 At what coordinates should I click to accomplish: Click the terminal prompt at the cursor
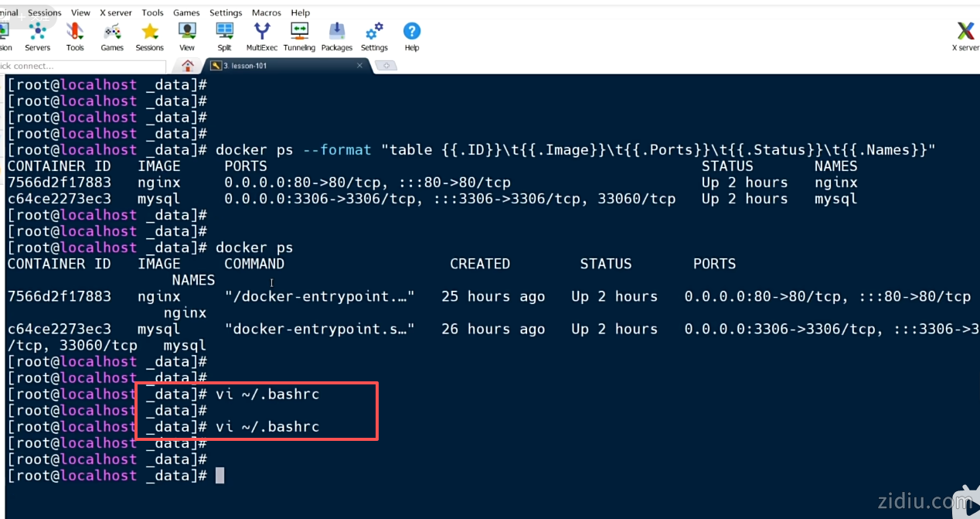[219, 476]
